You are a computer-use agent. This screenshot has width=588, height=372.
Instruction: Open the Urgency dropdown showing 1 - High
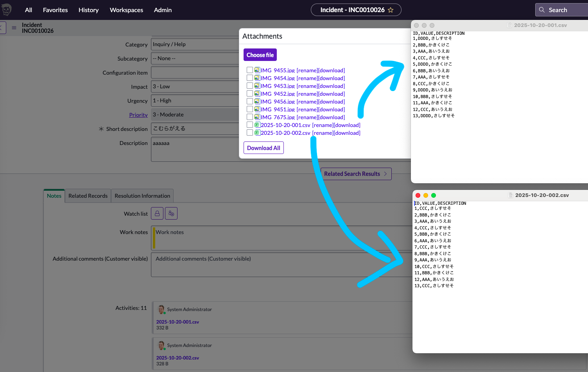[x=195, y=100]
